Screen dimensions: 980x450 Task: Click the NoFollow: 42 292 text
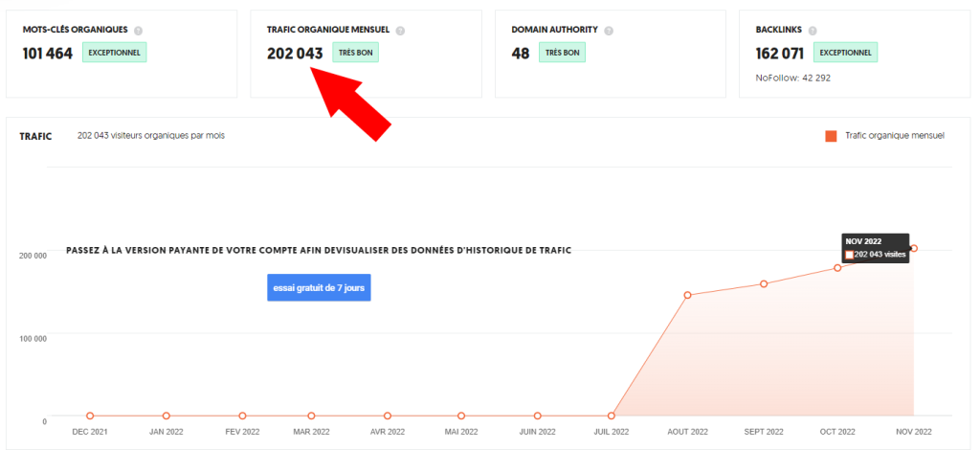click(793, 79)
